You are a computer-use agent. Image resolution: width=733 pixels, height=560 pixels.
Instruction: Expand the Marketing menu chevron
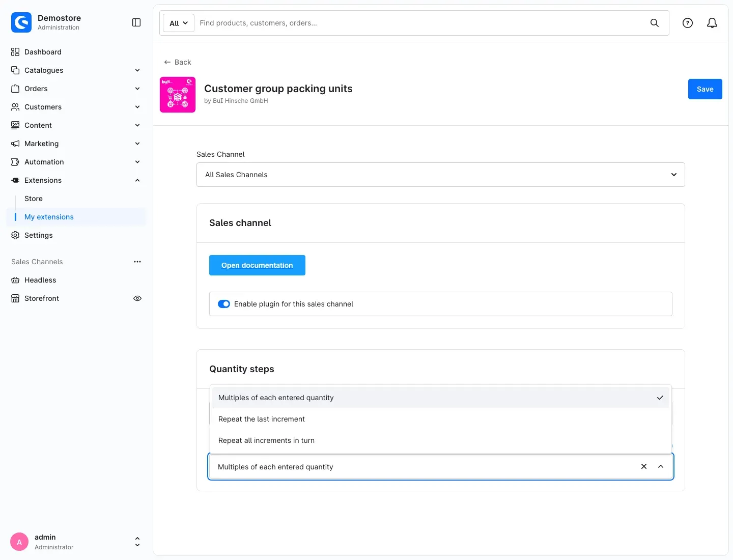(137, 144)
